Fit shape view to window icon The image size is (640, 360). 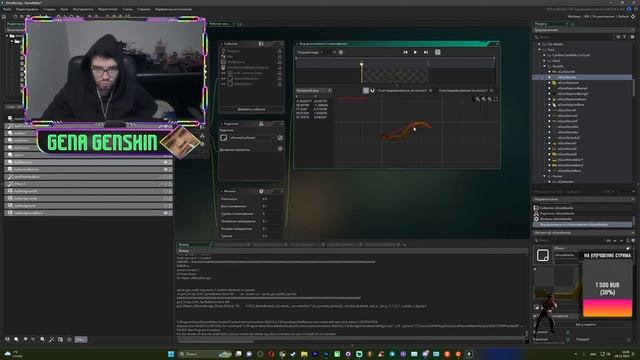click(496, 99)
